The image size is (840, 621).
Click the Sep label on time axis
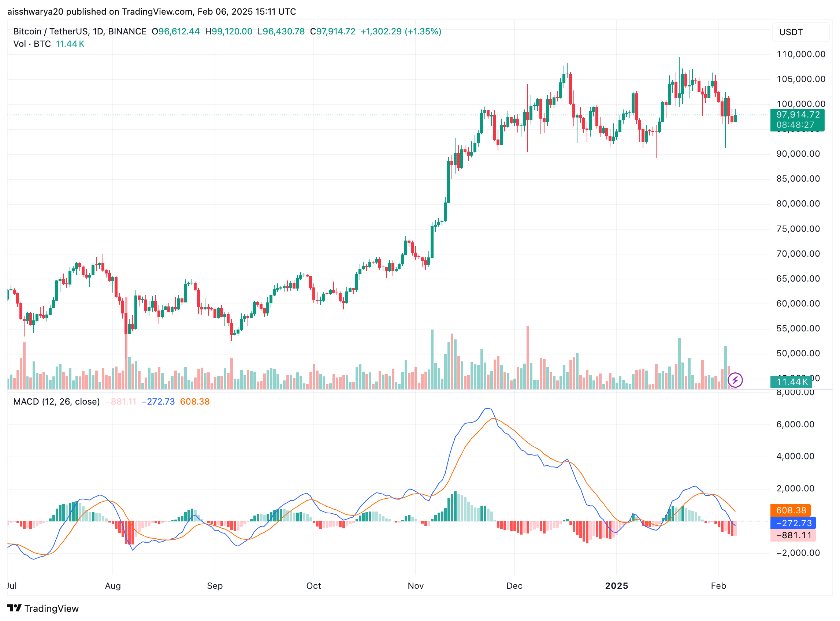[x=215, y=586]
